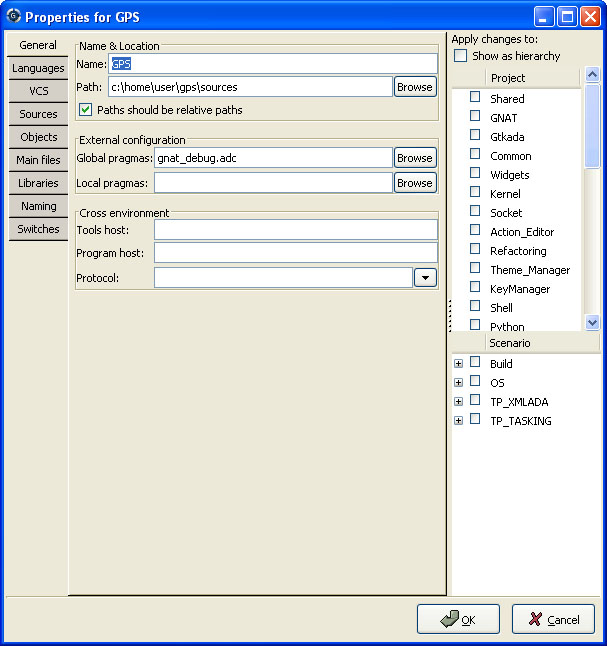Check the OS scenario checkbox

475,381
